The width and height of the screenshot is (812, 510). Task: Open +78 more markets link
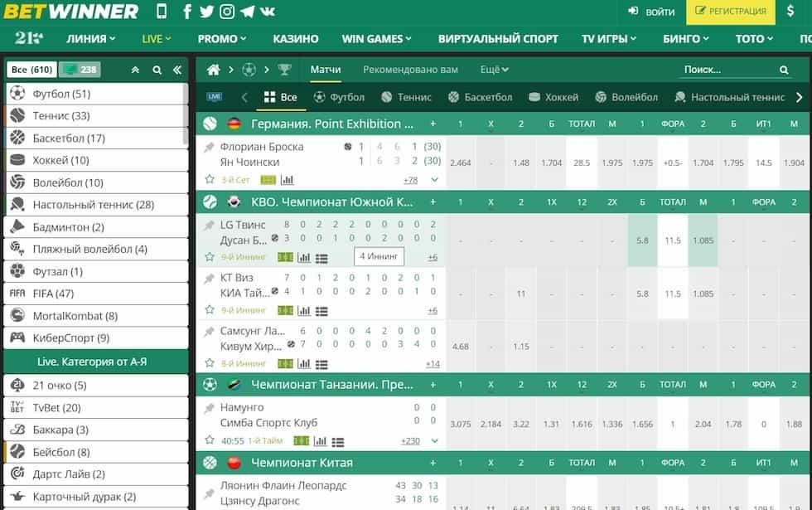click(411, 181)
